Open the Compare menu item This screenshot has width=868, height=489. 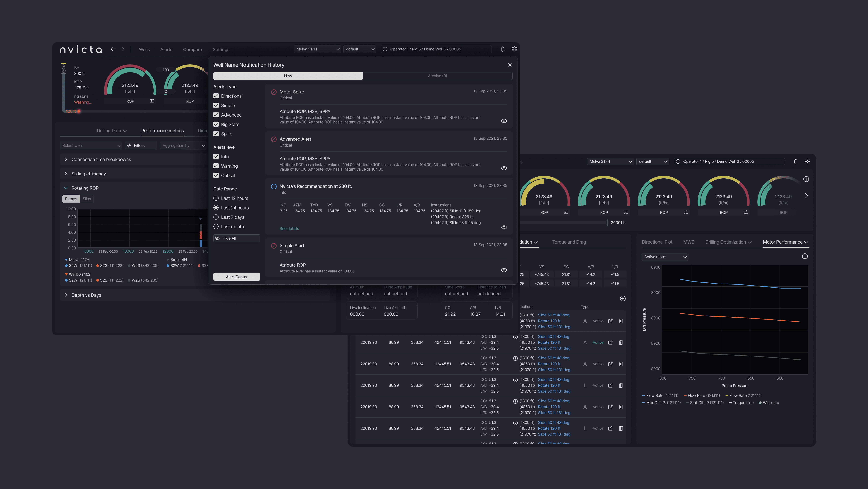coord(192,50)
